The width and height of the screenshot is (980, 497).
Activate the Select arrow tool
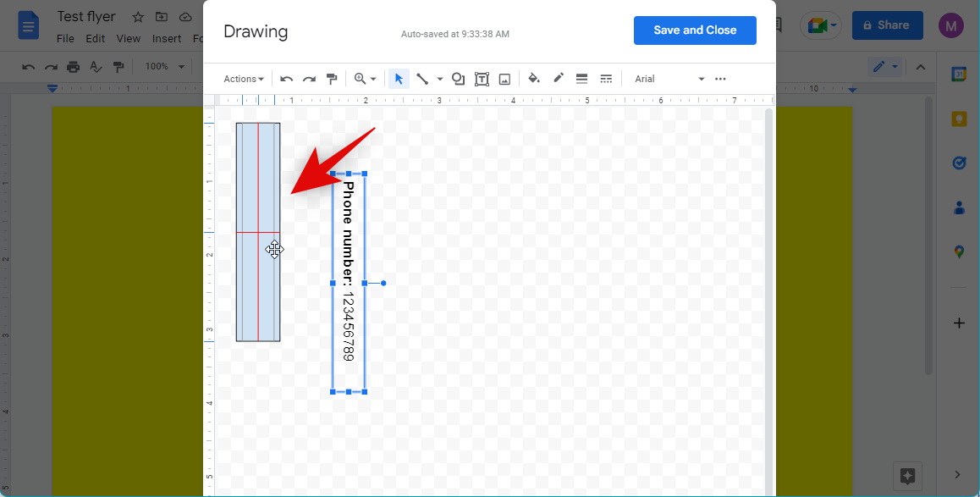pyautogui.click(x=399, y=79)
